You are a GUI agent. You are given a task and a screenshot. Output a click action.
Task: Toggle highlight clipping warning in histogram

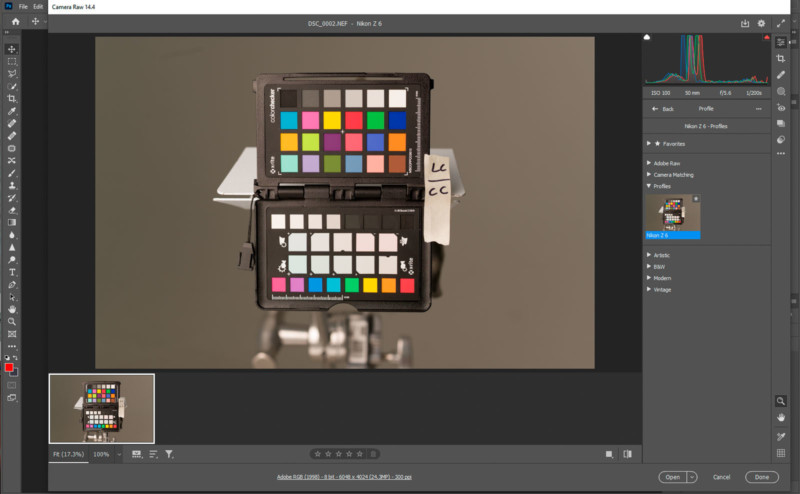(x=766, y=37)
